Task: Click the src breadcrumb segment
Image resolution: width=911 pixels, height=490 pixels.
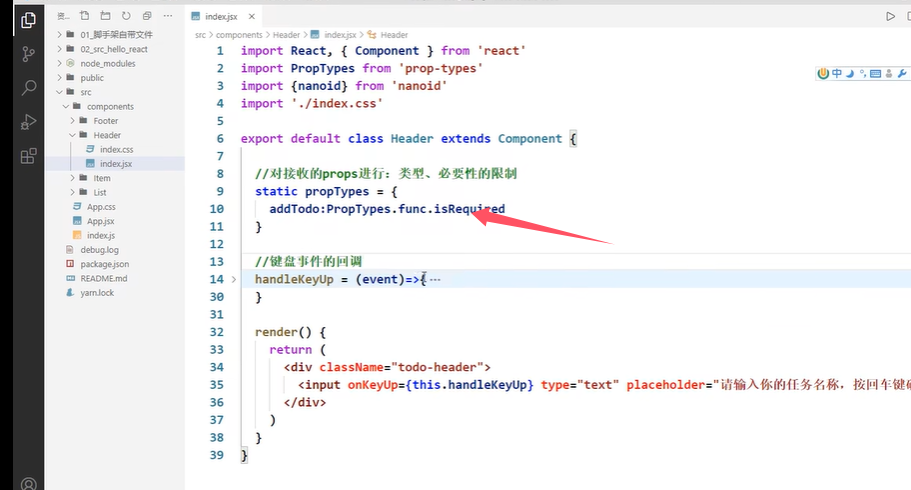Action: [200, 35]
